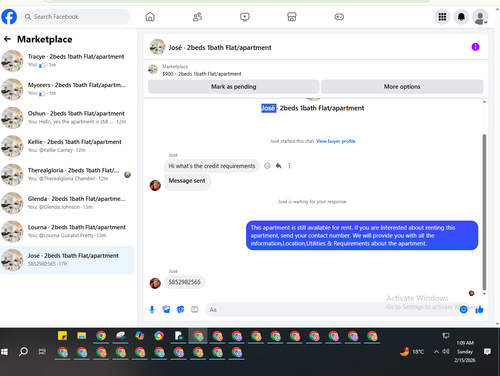Open the Windows Start menu
500x376 pixels.
5,352
